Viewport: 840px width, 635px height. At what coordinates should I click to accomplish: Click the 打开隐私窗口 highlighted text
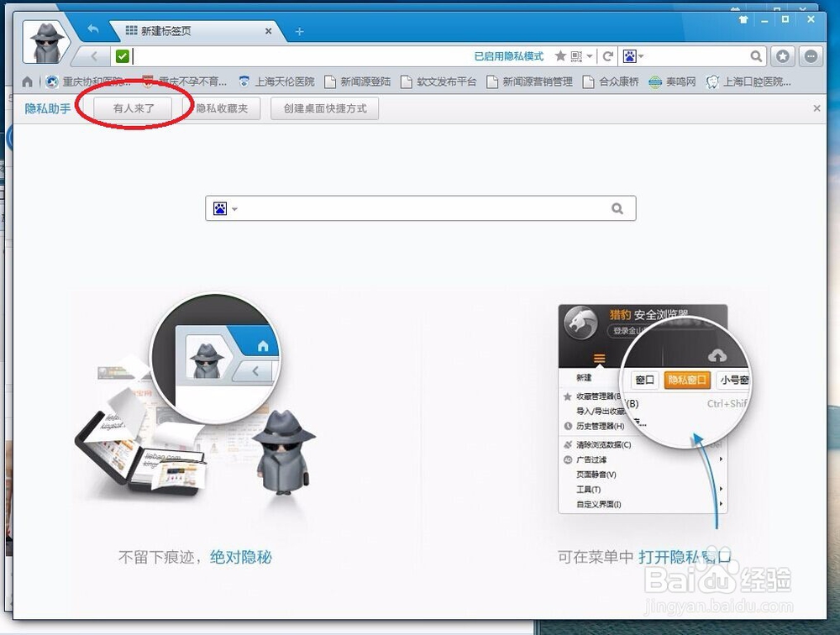(684, 557)
